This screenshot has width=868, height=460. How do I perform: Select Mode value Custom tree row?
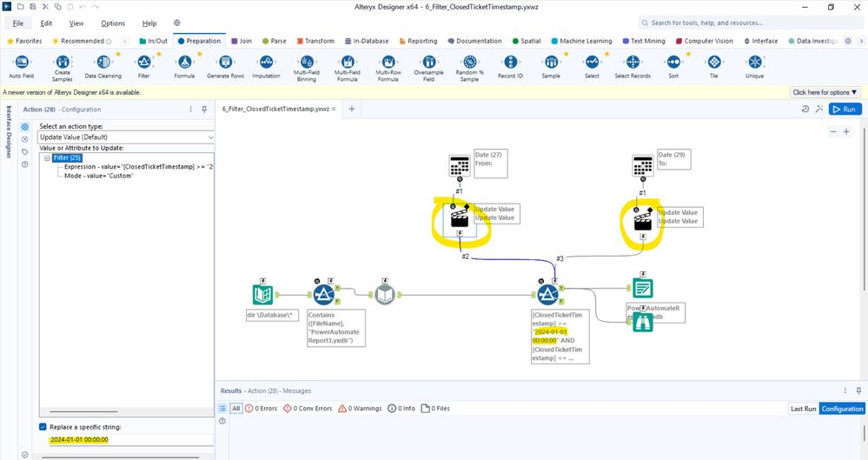(98, 176)
